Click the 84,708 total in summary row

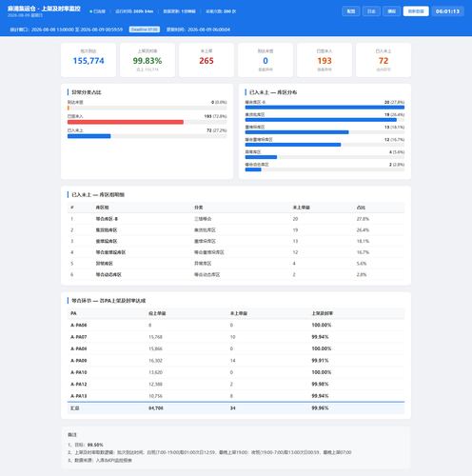156,408
